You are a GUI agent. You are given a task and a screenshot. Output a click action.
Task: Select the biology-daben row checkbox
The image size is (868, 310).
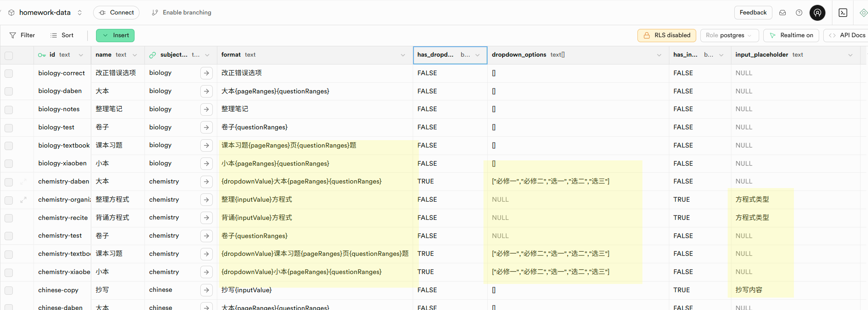point(9,91)
